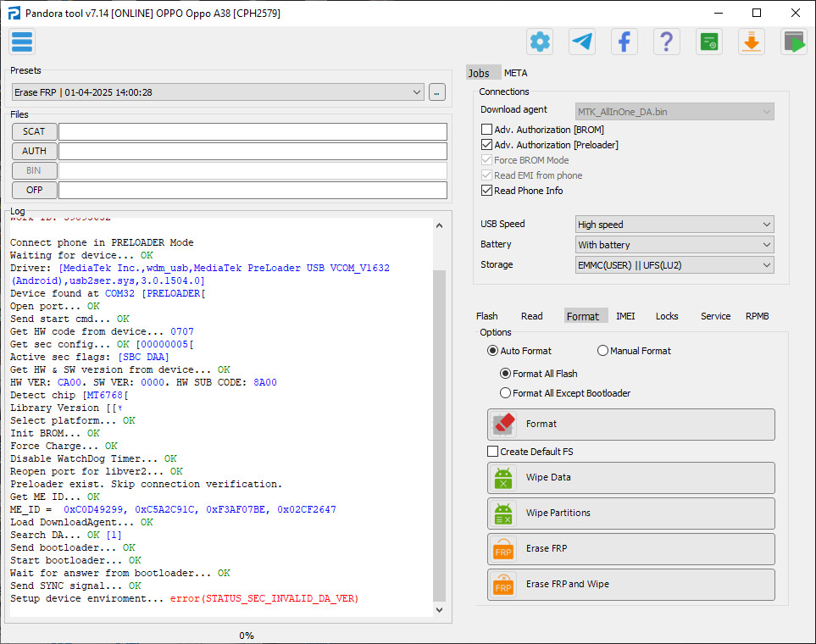Click the AUTH file button
816x644 pixels.
35,151
